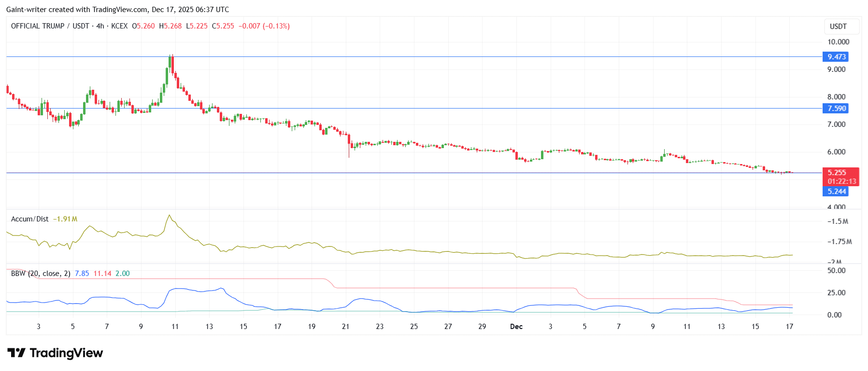Open the USDT currency selector box
868x371 pixels.
[841, 27]
